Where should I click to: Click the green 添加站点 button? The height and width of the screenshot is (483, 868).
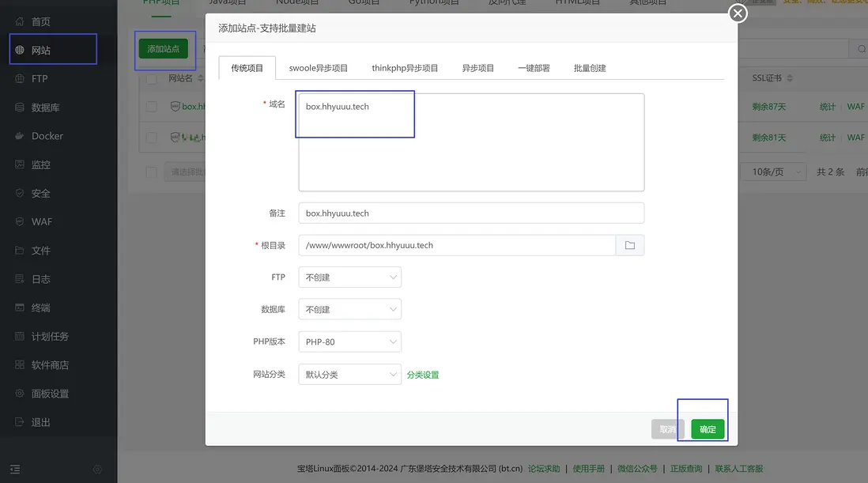coord(164,49)
